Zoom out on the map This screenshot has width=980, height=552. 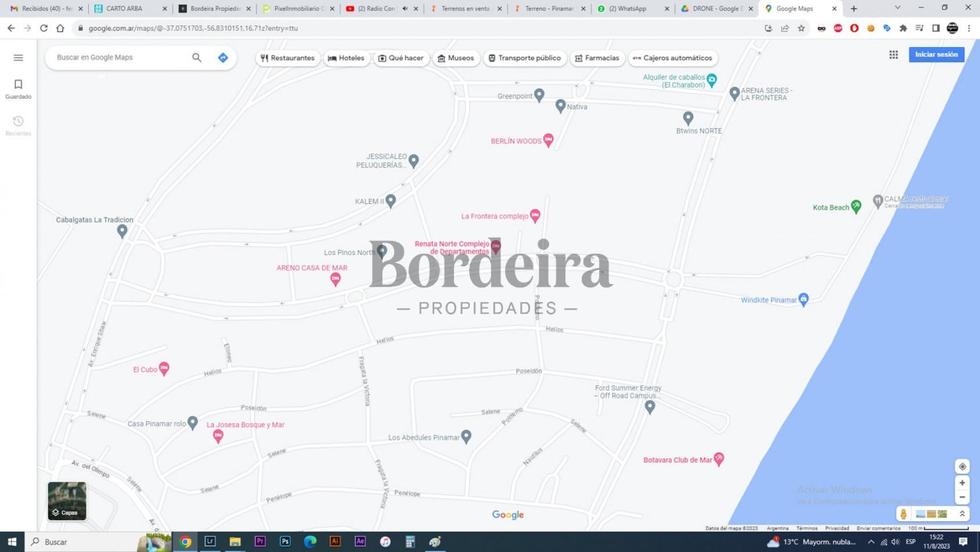962,497
